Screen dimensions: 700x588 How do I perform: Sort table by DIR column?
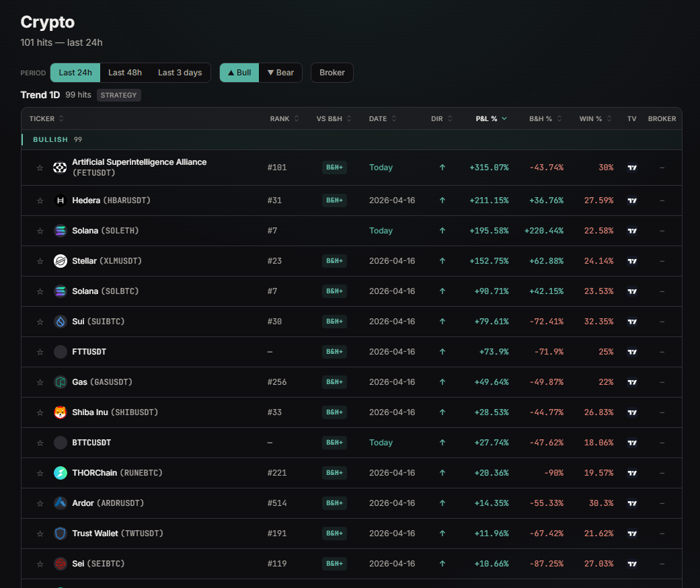point(442,118)
